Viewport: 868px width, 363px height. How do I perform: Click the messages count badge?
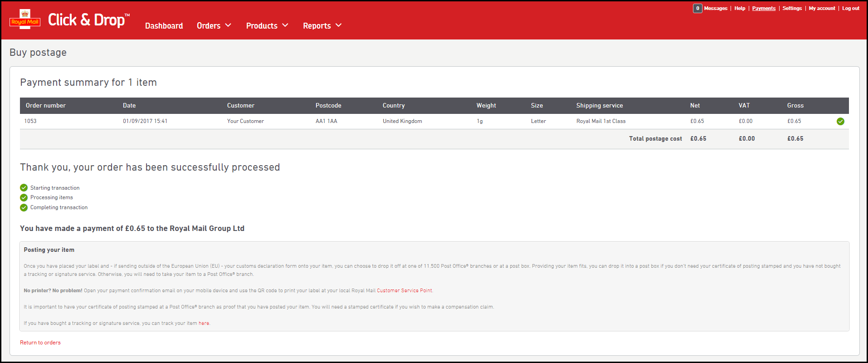pyautogui.click(x=697, y=9)
